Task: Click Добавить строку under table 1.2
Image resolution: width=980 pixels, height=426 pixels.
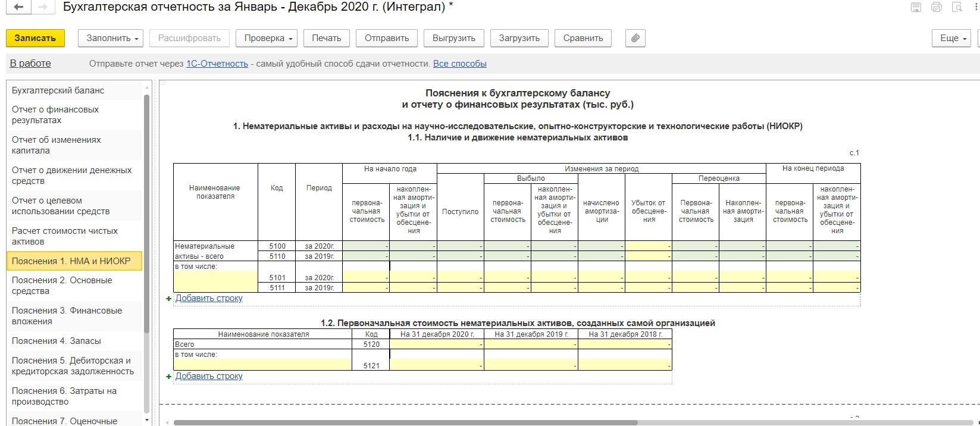Action: [209, 377]
